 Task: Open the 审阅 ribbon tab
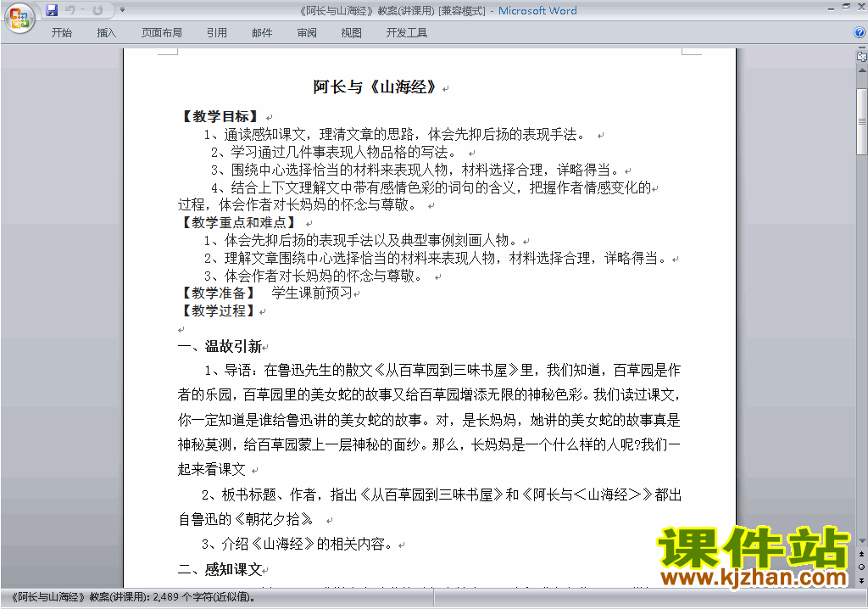[x=307, y=33]
